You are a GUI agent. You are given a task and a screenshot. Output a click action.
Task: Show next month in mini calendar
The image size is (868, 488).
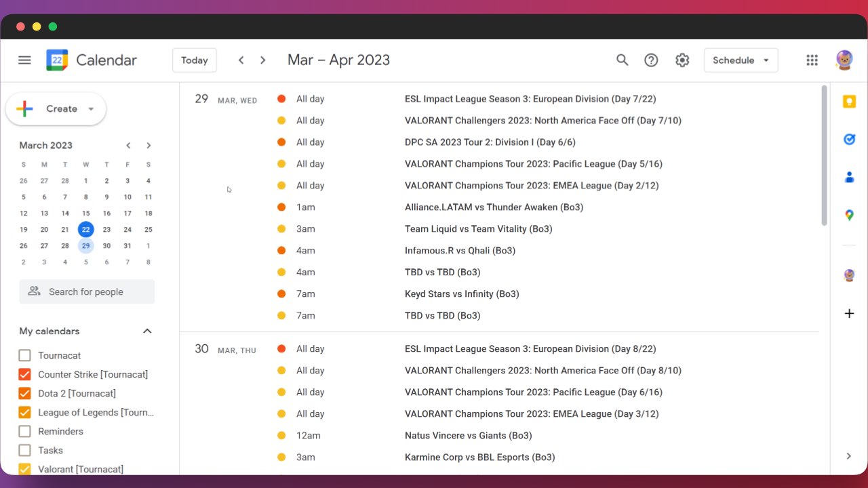(149, 146)
